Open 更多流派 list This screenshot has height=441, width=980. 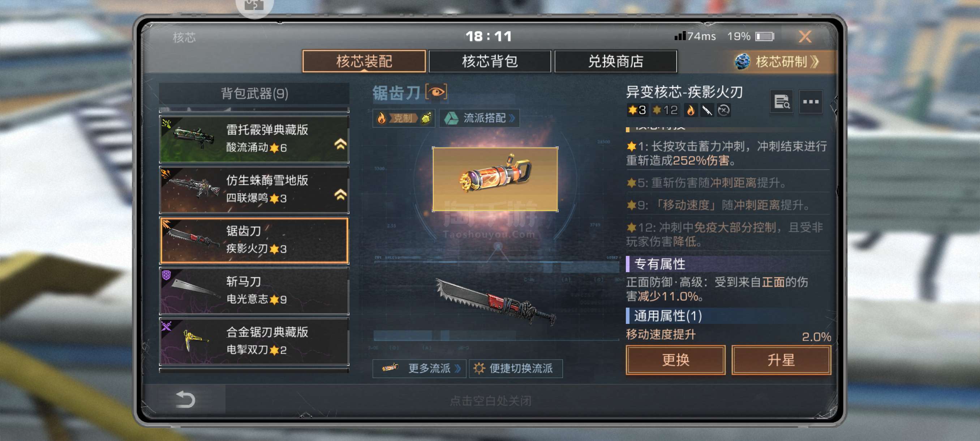(419, 368)
